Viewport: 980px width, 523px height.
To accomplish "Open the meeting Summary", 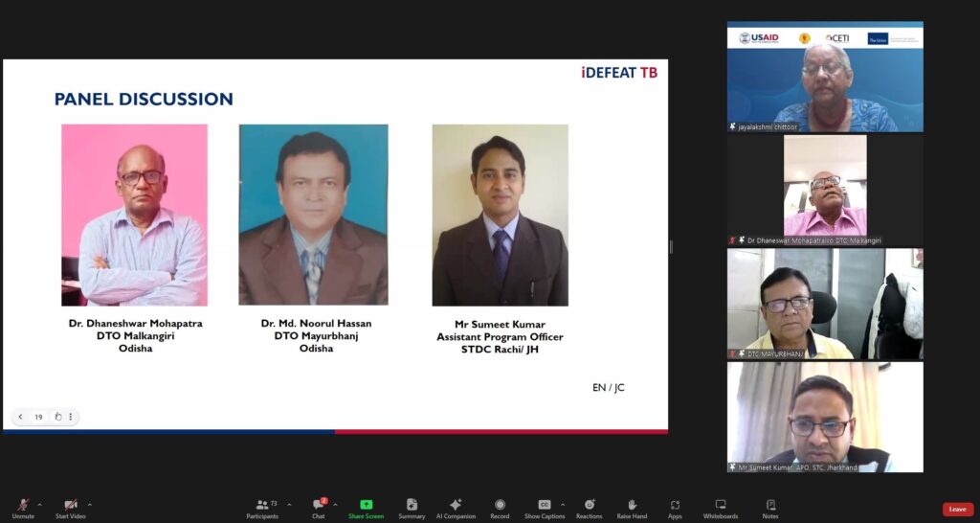I will 412,508.
